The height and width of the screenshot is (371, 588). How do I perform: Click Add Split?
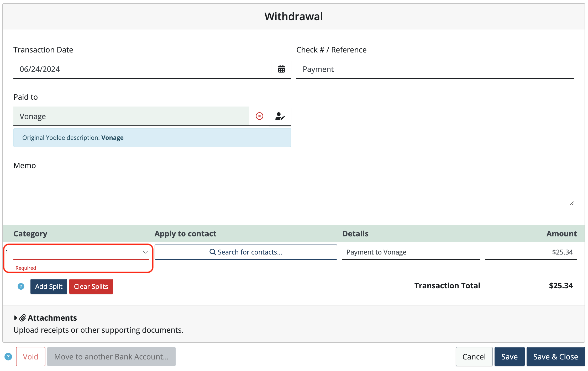pyautogui.click(x=49, y=286)
